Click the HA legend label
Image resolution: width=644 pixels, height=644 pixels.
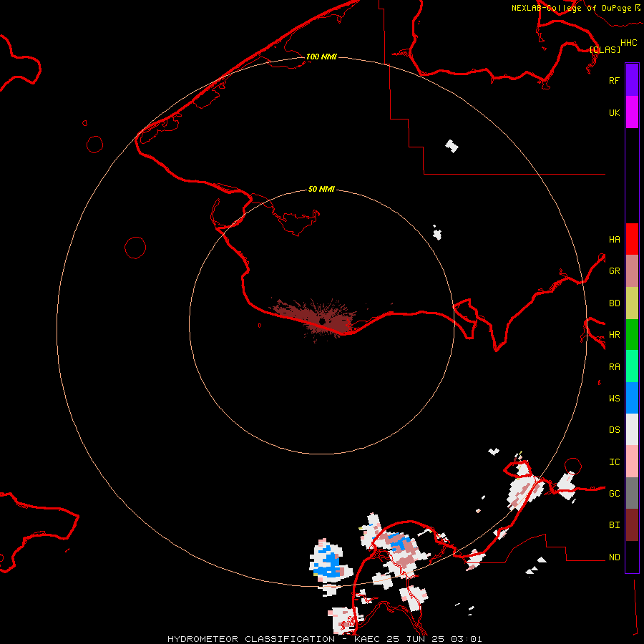(614, 240)
